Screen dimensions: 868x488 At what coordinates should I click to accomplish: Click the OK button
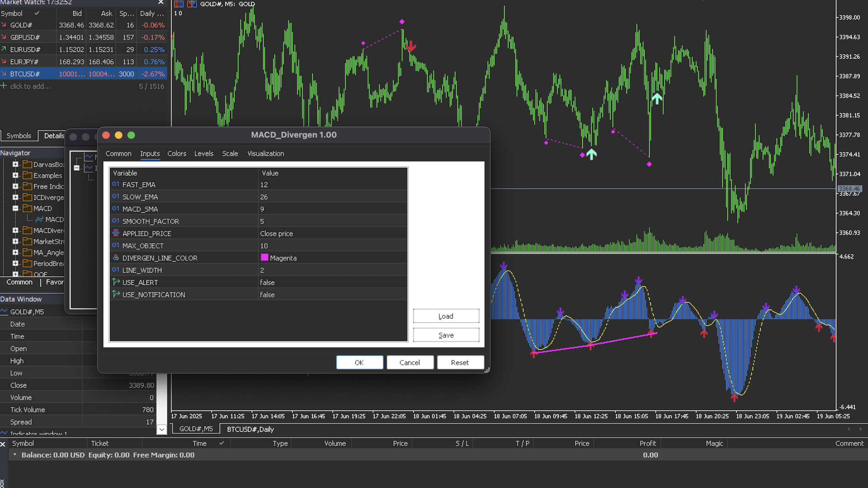click(359, 362)
